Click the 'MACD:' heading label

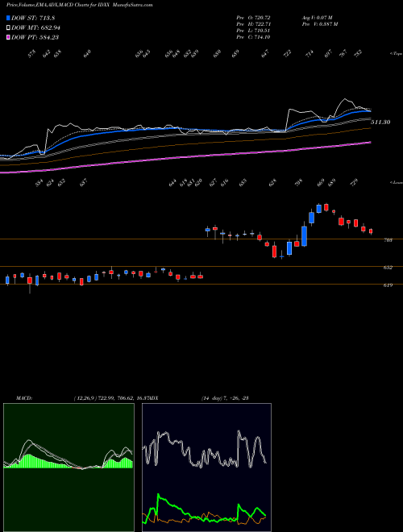(24, 398)
